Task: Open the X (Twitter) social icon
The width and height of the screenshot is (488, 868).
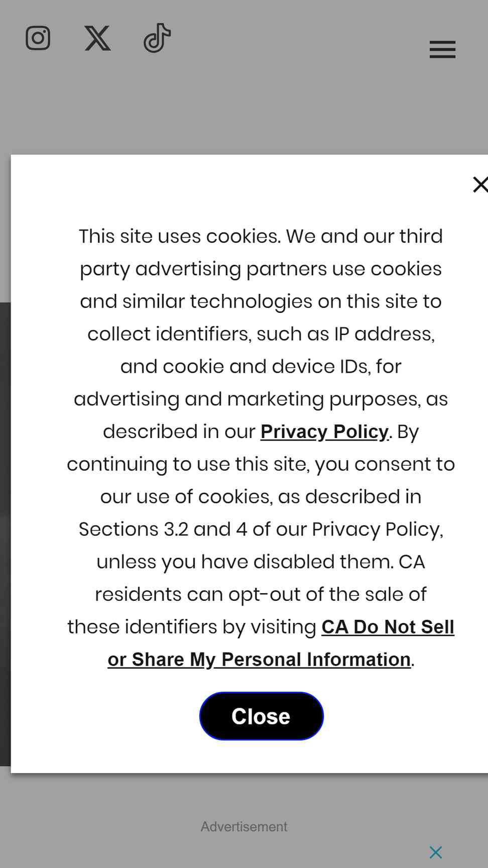Action: (x=97, y=38)
